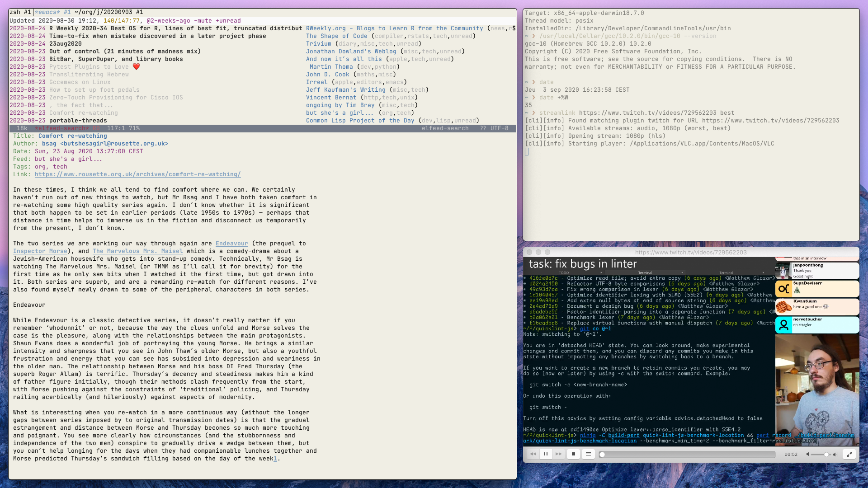Click the fast-forward button in VLC

[x=559, y=454]
